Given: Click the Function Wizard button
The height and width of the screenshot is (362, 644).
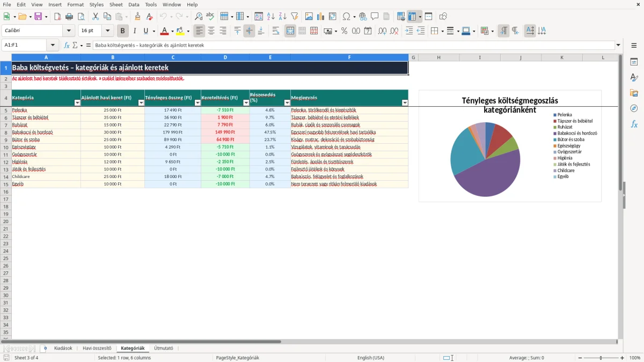Looking at the screenshot, I should [67, 45].
